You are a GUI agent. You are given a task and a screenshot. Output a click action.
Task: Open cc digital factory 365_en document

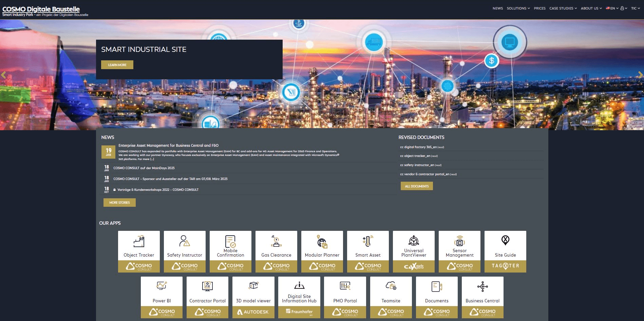tap(418, 147)
